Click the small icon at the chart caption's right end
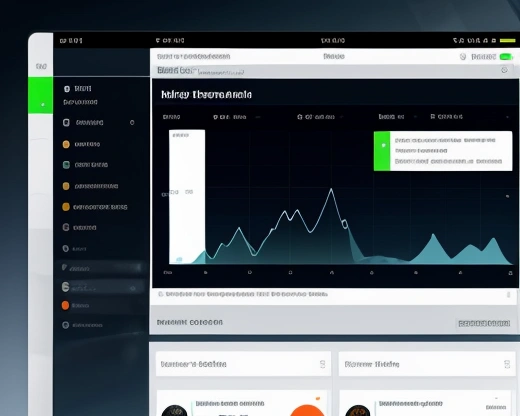The width and height of the screenshot is (520, 416). click(508, 295)
